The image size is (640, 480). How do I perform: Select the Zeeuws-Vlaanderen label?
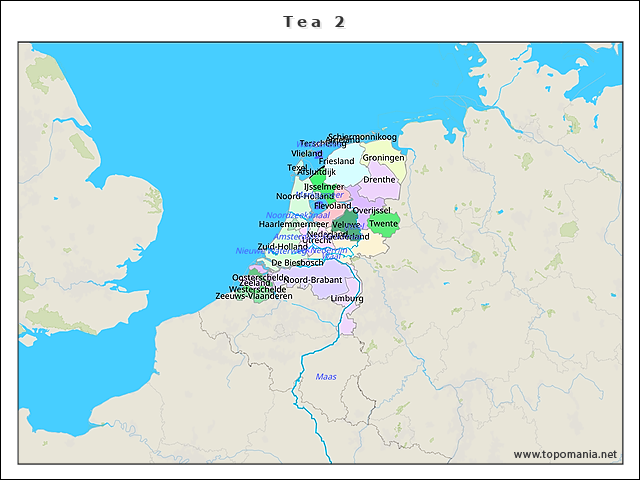(254, 296)
